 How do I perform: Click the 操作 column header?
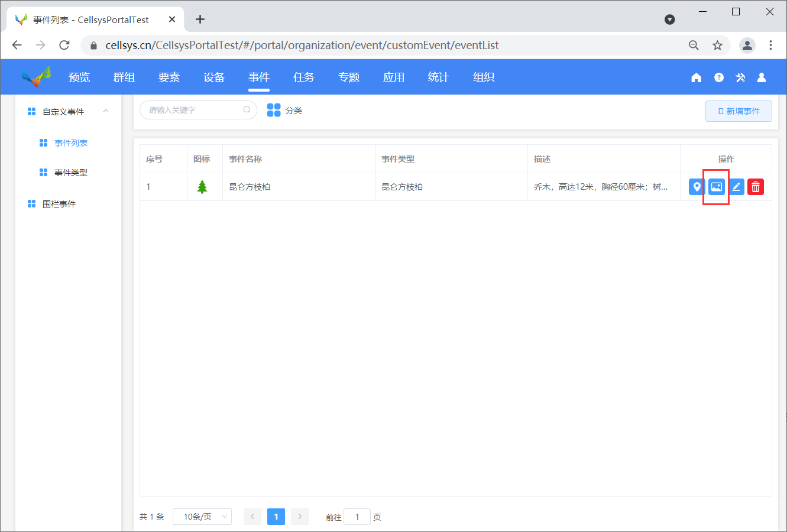point(726,159)
